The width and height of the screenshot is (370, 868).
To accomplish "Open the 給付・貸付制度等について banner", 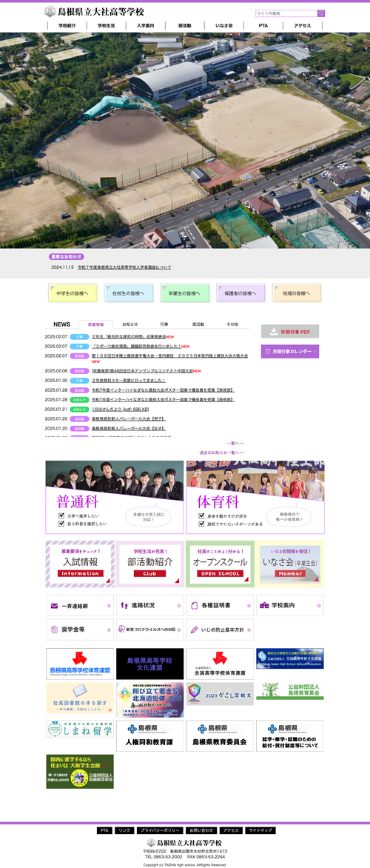I will [290, 735].
